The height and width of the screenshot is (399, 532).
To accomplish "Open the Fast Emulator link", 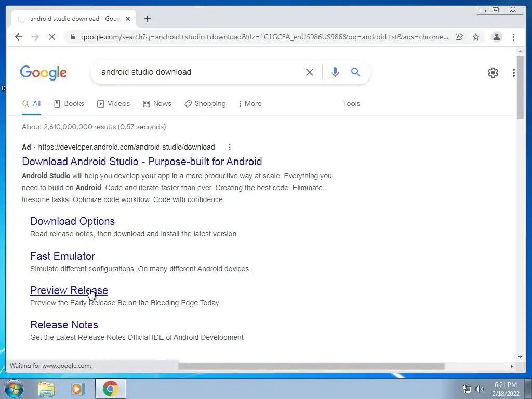I will (62, 256).
